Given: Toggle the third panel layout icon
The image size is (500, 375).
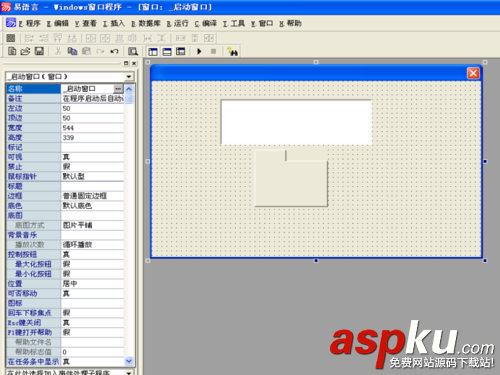Looking at the screenshot, I should point(181,52).
